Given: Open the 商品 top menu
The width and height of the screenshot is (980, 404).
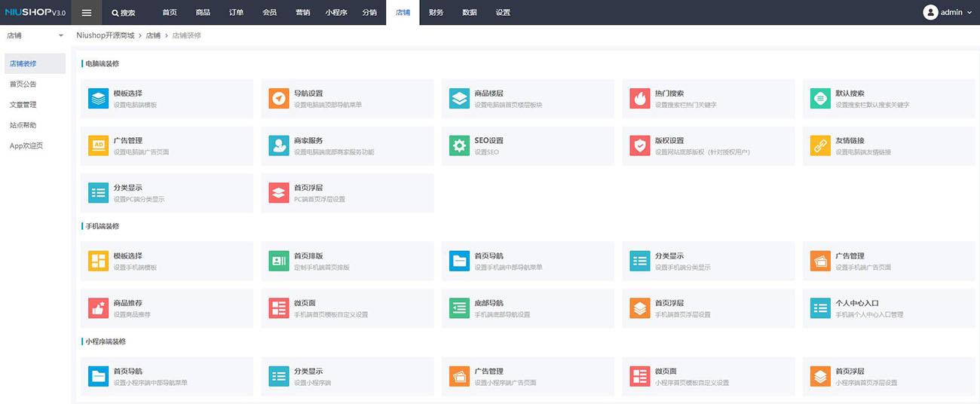Looking at the screenshot, I should click(203, 13).
